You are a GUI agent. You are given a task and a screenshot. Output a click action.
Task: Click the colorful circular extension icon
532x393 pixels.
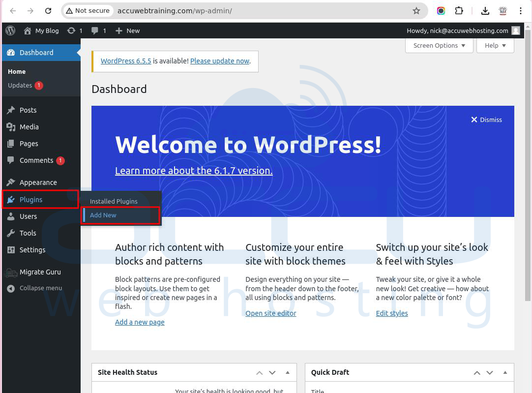[441, 11]
